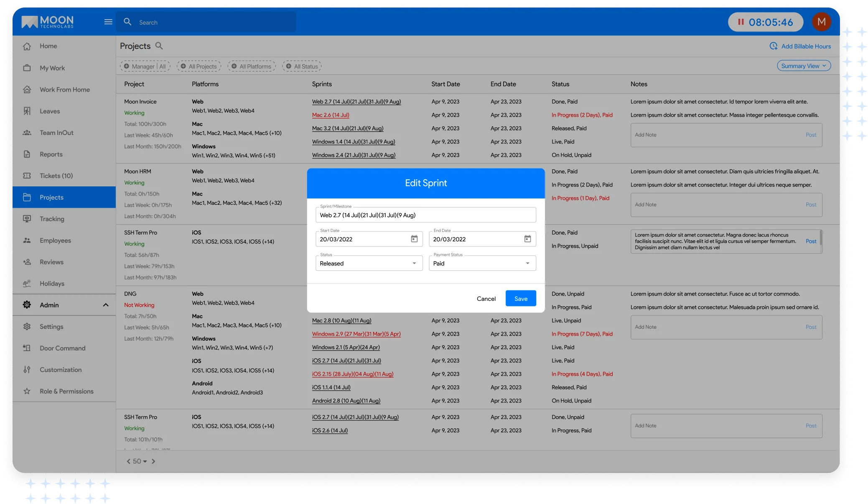Open the Manager | All filter
This screenshot has height=504, width=868.
coord(145,66)
